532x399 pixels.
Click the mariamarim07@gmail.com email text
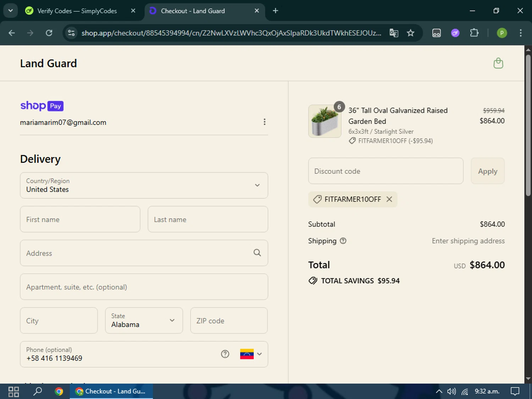tap(63, 122)
